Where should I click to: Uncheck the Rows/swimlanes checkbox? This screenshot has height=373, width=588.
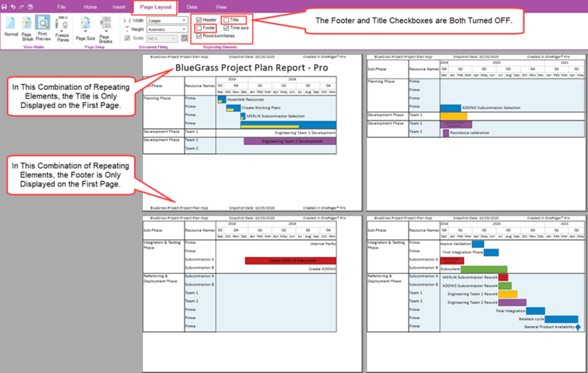(198, 36)
